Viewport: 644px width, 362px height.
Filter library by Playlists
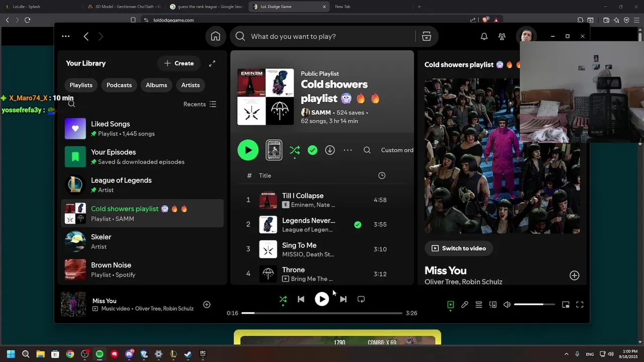pos(81,85)
